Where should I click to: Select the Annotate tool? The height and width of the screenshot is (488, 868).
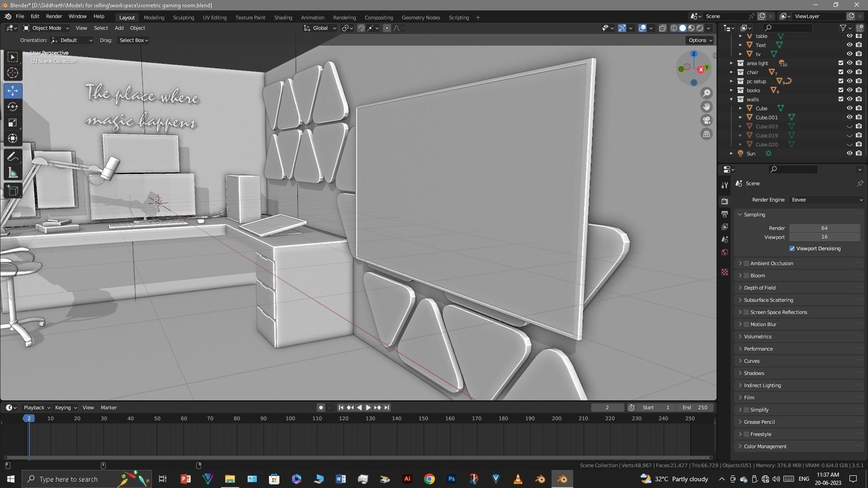[x=13, y=157]
